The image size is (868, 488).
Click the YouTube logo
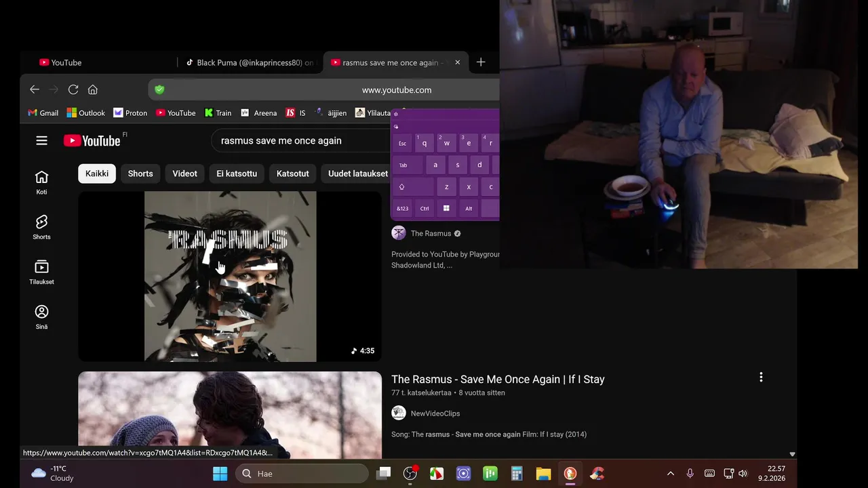[x=92, y=140]
